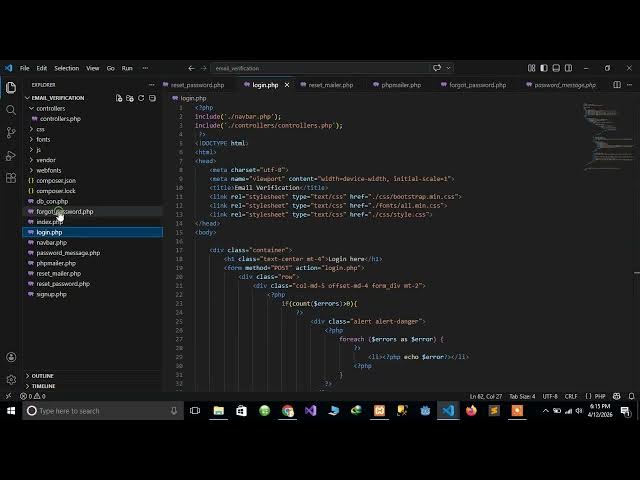This screenshot has width=640, height=480.
Task: Click the Windows Start button
Action: [11, 411]
